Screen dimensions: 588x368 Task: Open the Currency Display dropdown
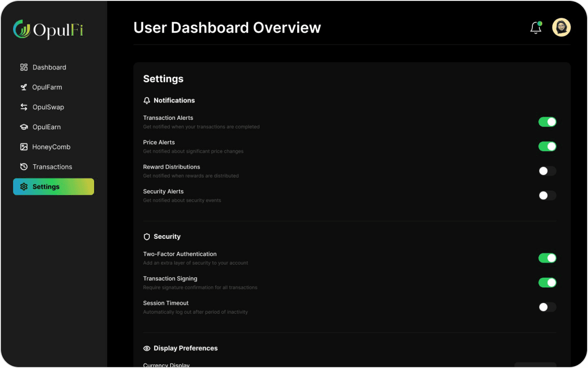tap(536, 365)
